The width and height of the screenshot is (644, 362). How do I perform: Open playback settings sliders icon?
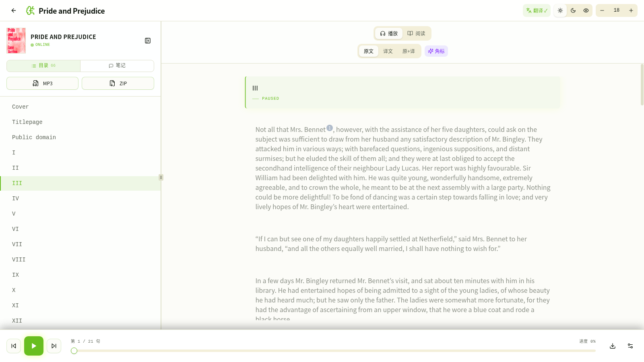pyautogui.click(x=630, y=346)
